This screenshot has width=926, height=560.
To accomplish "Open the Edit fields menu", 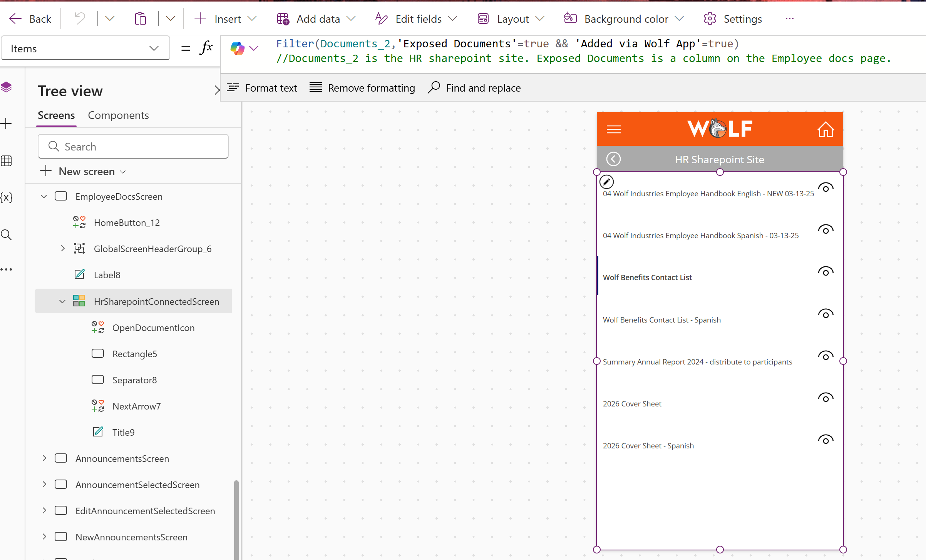I will 416,18.
